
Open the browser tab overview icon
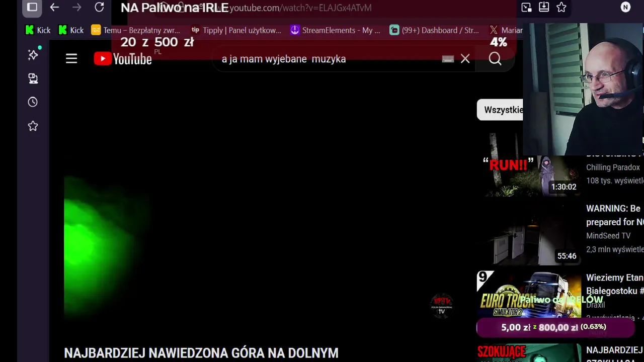(32, 7)
